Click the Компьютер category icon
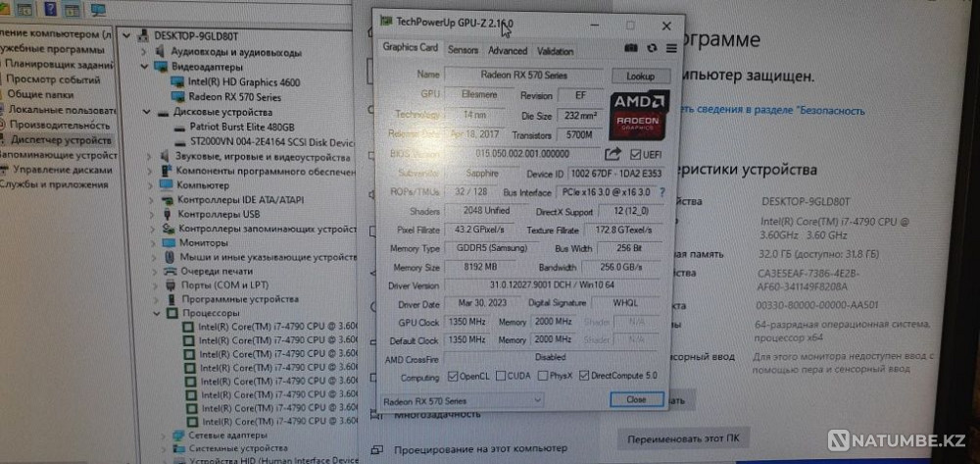This screenshot has height=464, width=980. tap(166, 185)
